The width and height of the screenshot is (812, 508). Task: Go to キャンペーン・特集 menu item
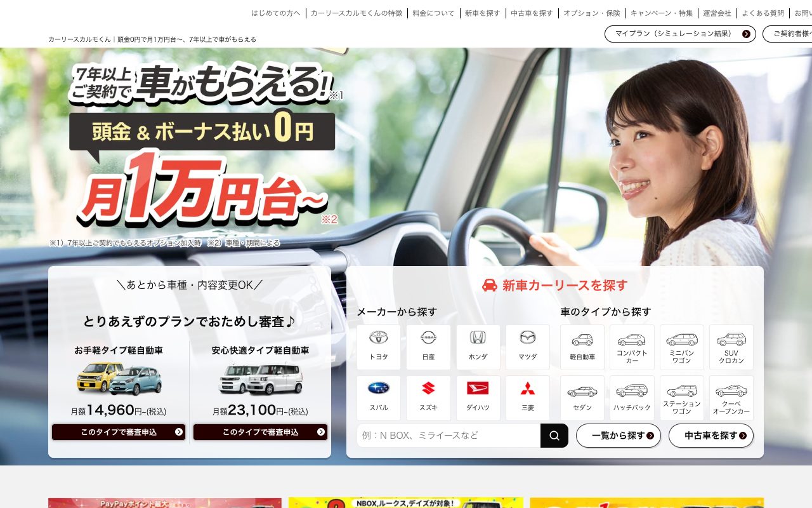point(662,13)
